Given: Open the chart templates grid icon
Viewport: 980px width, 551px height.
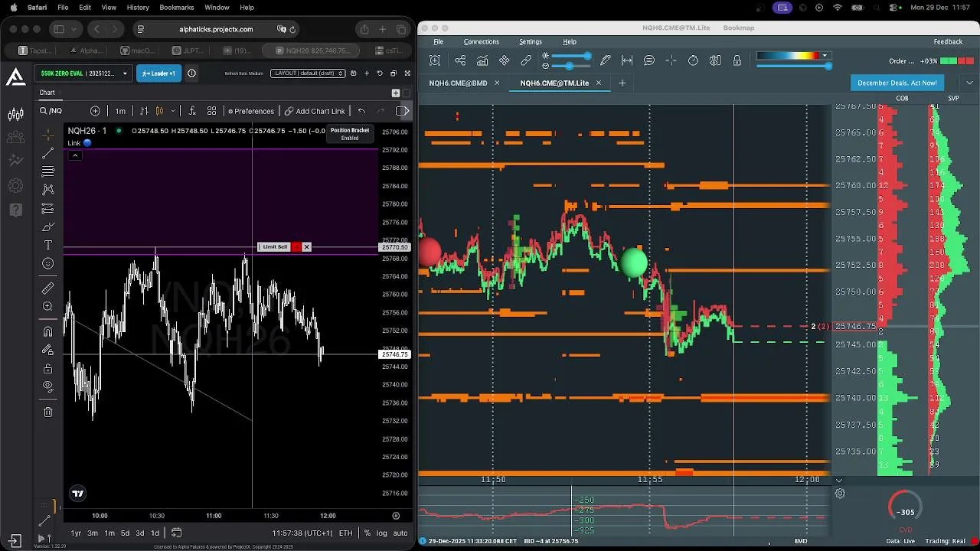Looking at the screenshot, I should (x=211, y=111).
